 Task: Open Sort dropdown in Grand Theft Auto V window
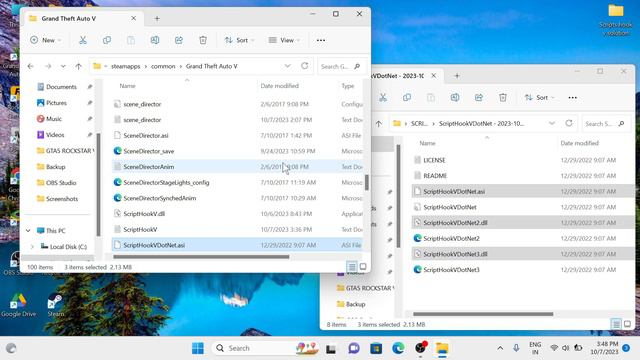(239, 40)
